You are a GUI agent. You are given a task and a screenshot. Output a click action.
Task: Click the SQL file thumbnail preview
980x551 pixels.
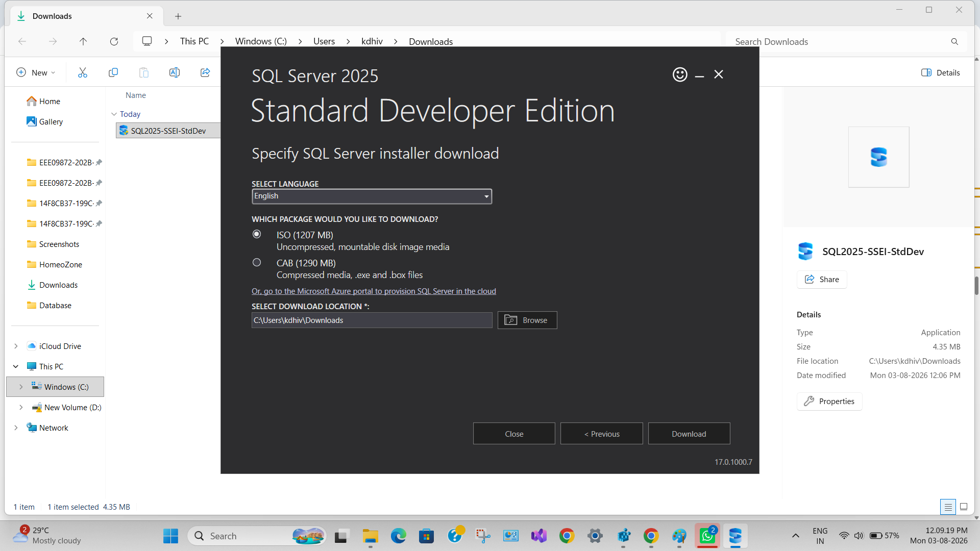coord(878,157)
